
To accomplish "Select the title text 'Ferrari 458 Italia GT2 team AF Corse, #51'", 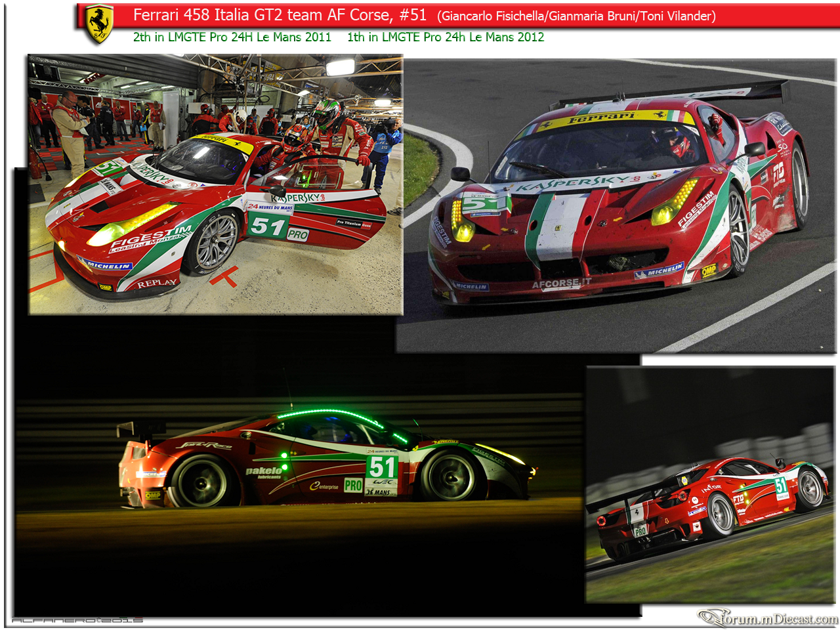I will tap(280, 15).
